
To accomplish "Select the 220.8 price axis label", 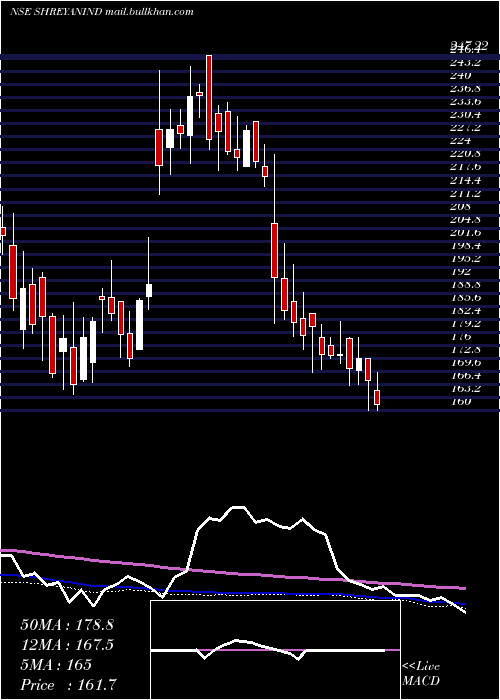I will [465, 154].
